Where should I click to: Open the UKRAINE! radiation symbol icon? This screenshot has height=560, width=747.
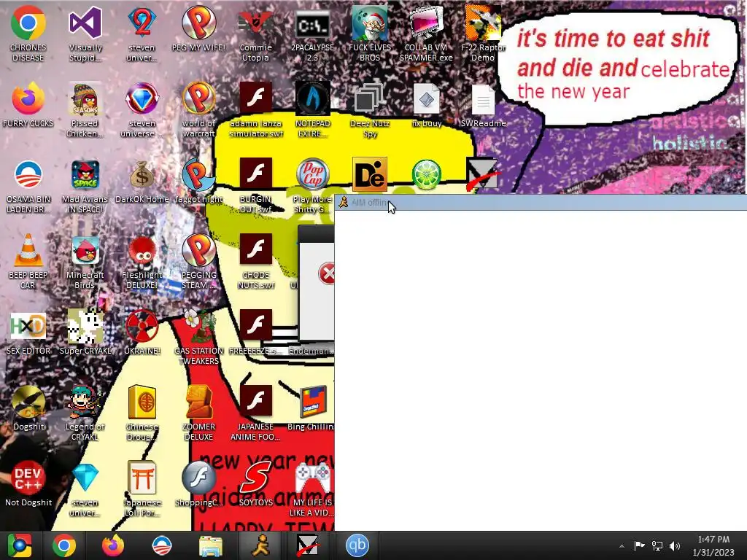coord(142,326)
